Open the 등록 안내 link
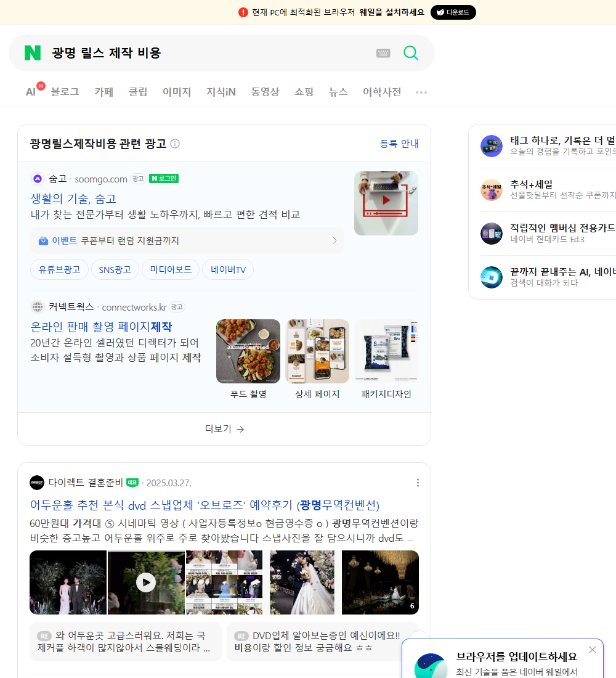 (x=399, y=144)
